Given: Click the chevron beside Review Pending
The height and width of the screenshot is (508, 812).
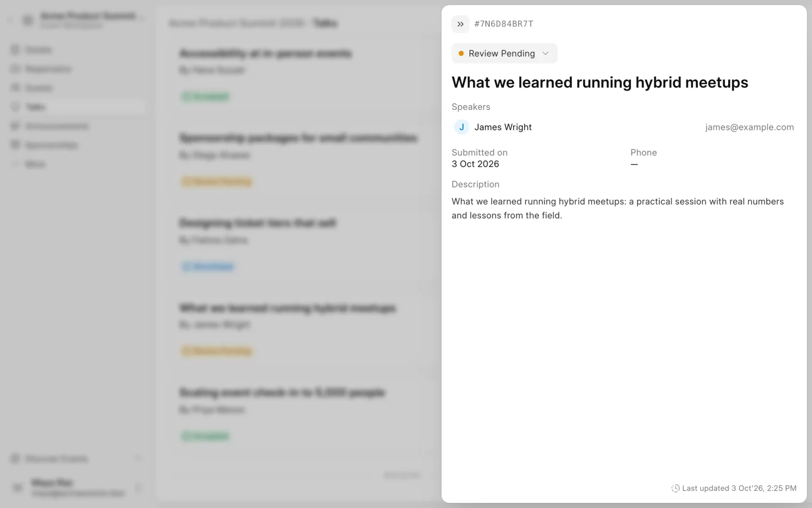Looking at the screenshot, I should (x=546, y=53).
